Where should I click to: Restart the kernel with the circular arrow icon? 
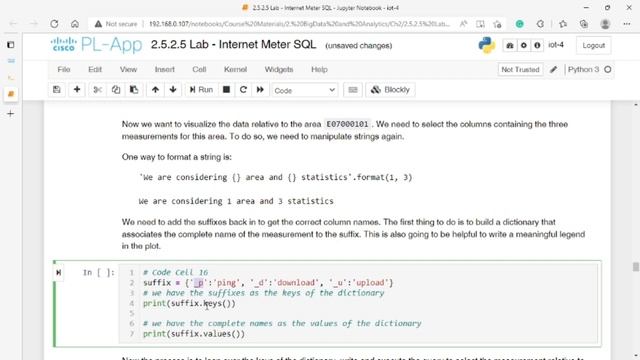[x=243, y=90]
